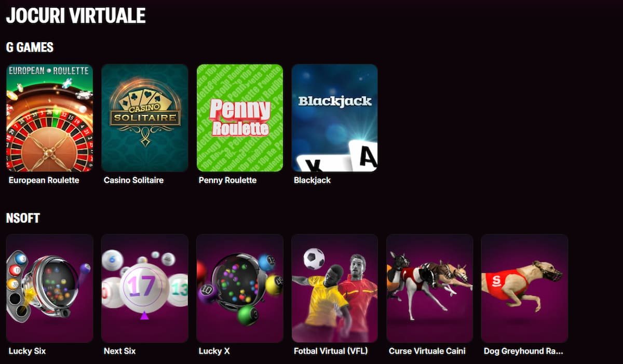Open Fotbal Virtual (VFL) football tile

coord(335,288)
